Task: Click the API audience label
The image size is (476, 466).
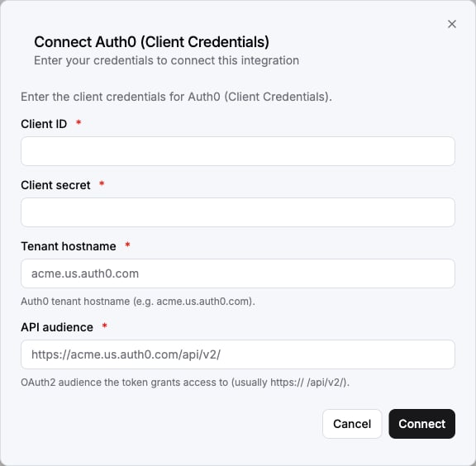Action: (57, 327)
